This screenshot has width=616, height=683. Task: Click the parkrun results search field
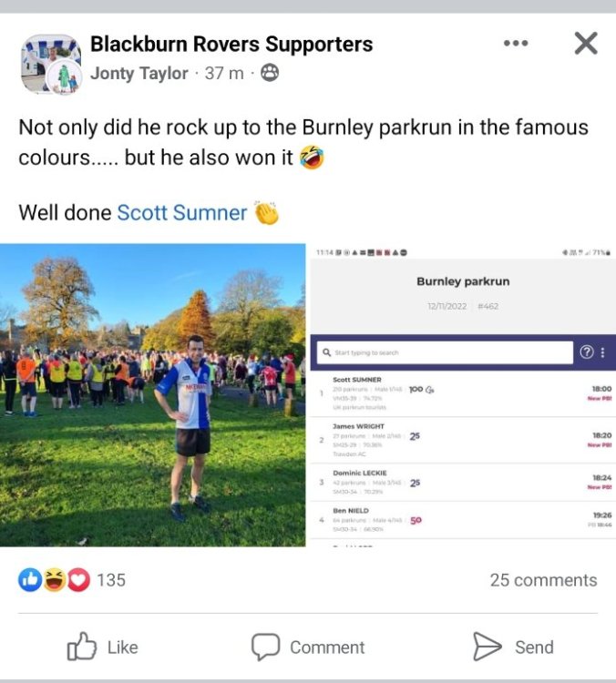click(x=445, y=352)
